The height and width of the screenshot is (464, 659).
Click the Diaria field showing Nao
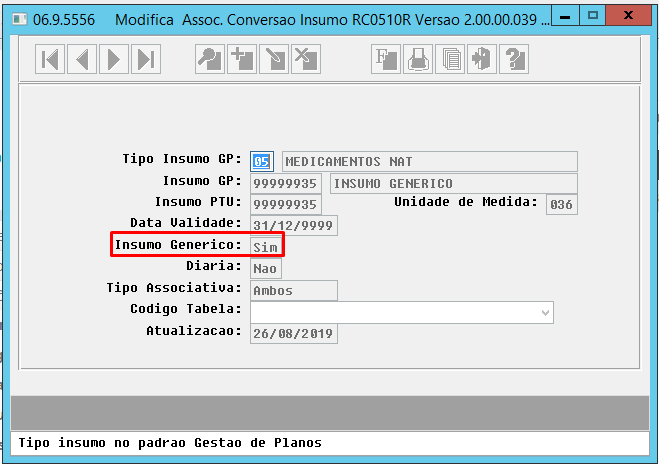[266, 269]
